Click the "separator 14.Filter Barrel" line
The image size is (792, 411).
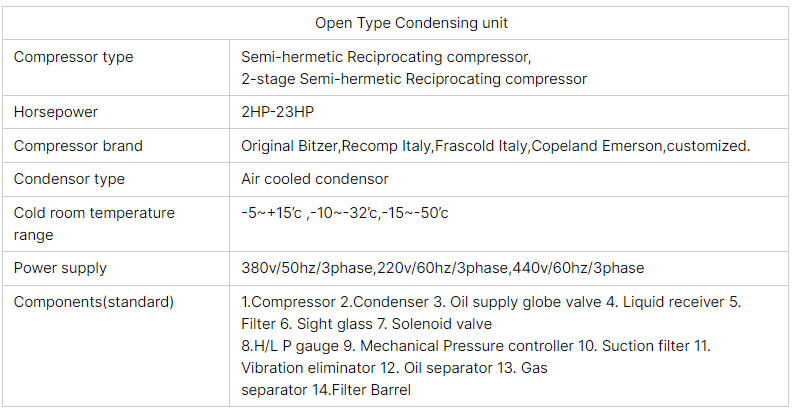click(326, 390)
